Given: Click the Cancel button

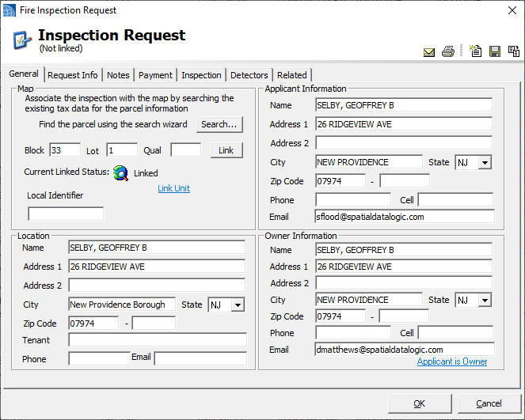Looking at the screenshot, I should pos(489,403).
